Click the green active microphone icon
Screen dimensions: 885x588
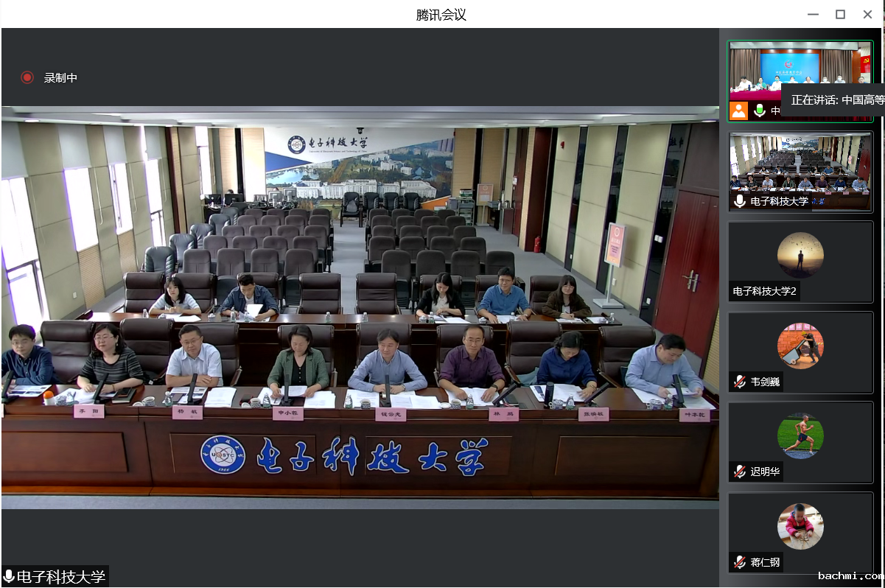pos(759,111)
